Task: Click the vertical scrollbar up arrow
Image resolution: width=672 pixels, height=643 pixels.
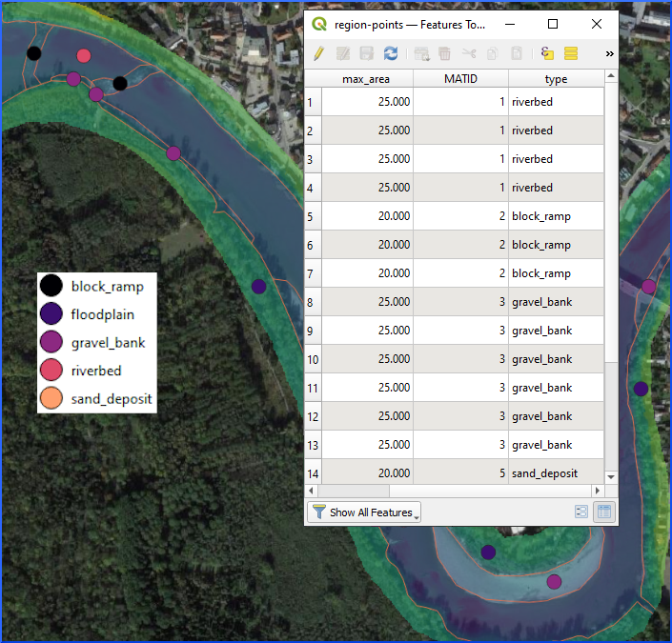Action: 611,76
